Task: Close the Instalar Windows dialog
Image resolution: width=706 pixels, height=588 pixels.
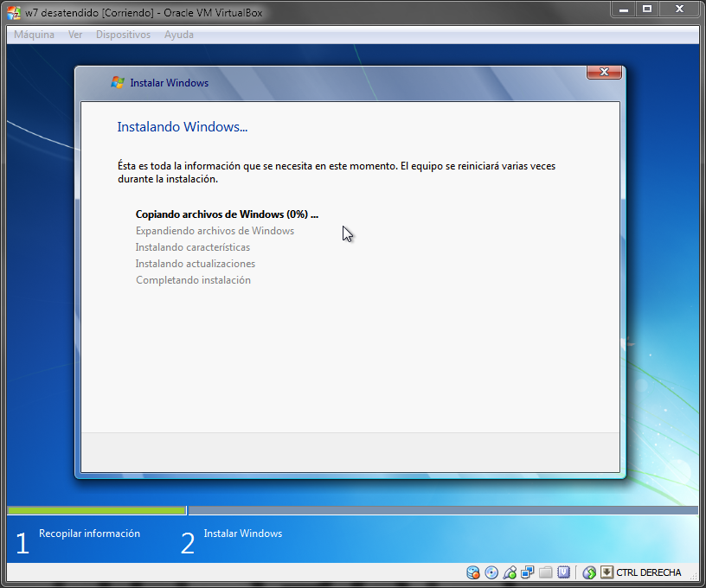Action: point(604,72)
